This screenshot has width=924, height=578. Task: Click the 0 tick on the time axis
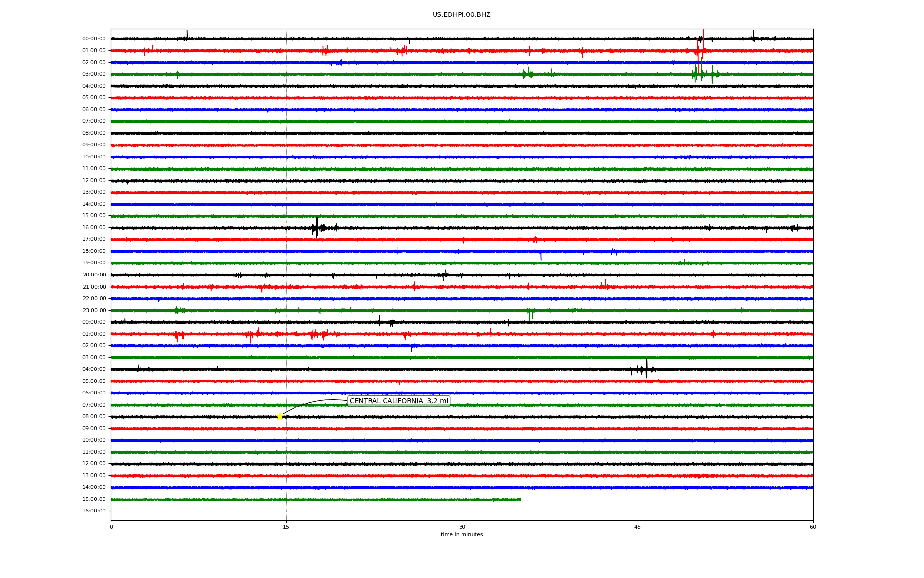click(111, 527)
